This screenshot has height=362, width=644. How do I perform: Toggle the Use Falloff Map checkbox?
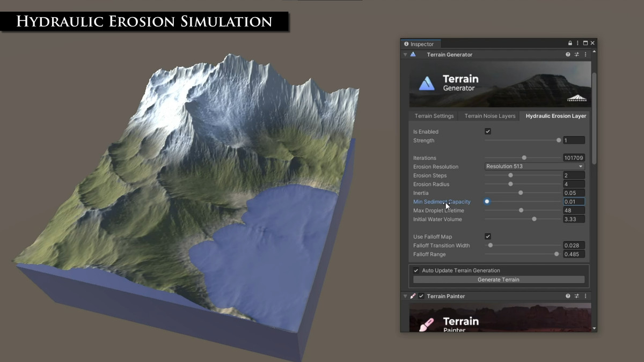[x=488, y=237]
